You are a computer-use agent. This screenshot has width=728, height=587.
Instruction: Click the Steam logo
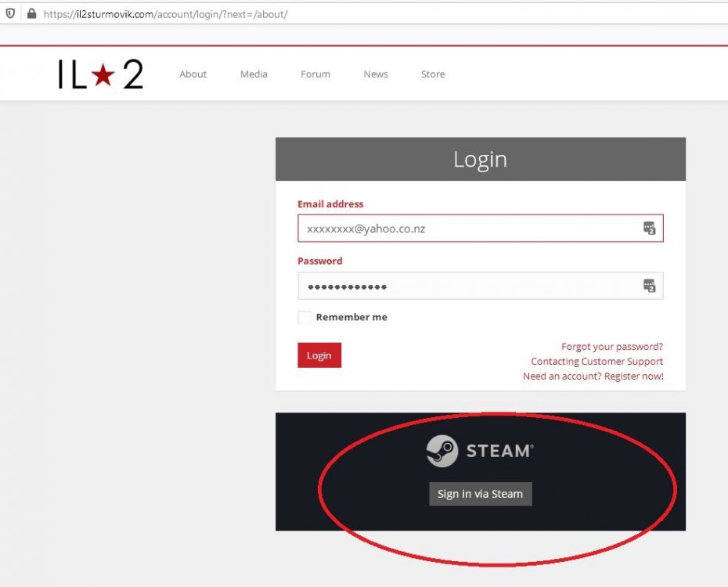click(480, 451)
